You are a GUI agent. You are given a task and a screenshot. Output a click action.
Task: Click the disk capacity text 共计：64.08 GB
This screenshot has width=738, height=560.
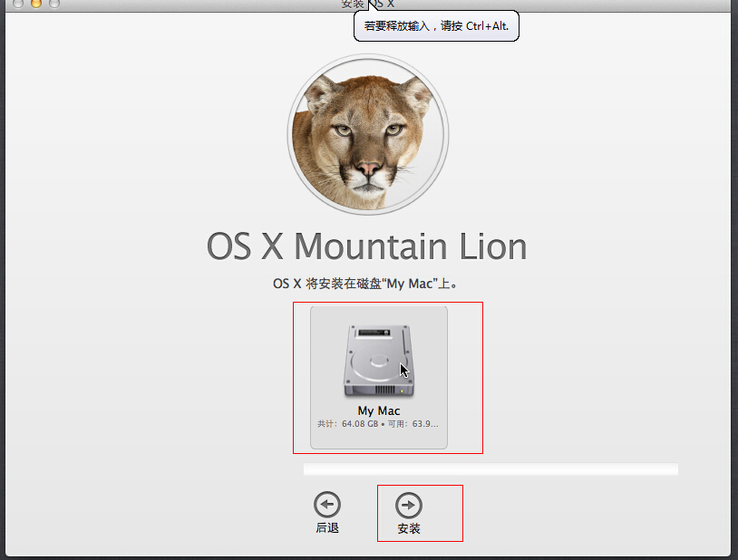point(348,423)
